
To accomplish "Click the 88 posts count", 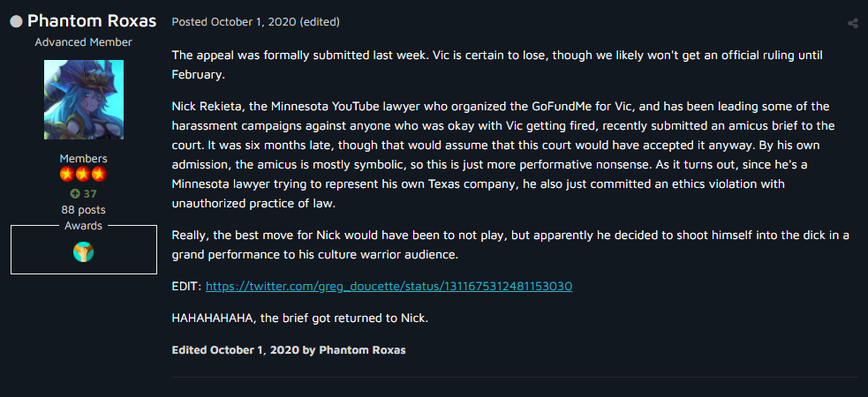I will 84,210.
